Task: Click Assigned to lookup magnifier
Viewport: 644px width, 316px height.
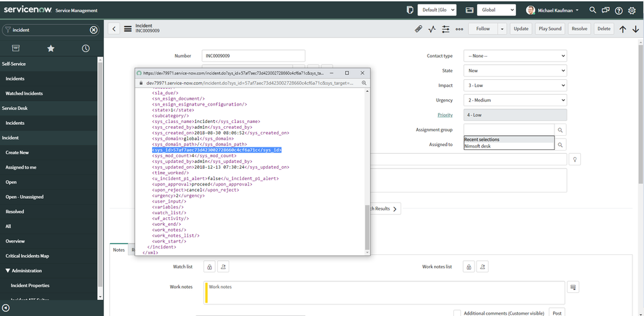Action: coord(560,144)
